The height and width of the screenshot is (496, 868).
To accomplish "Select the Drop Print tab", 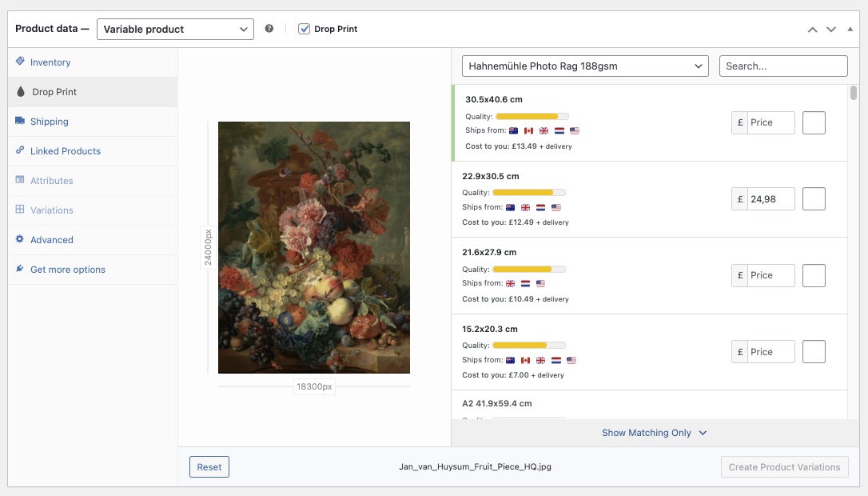I will 93,92.
